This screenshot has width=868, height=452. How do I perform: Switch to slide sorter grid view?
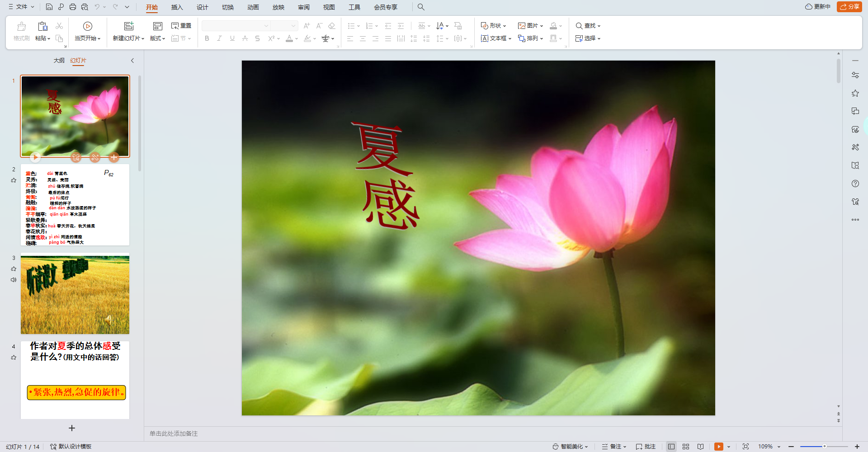(686, 447)
